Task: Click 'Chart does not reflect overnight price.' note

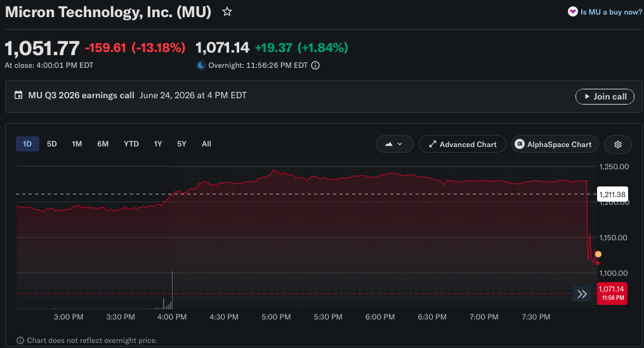Action: click(92, 340)
